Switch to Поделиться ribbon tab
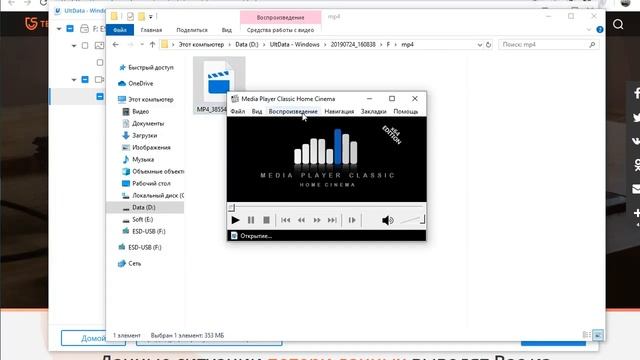This screenshot has width=640, height=360. [x=192, y=30]
